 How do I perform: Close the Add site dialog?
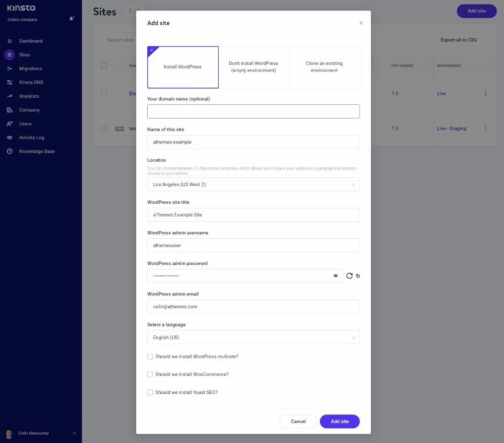[361, 23]
